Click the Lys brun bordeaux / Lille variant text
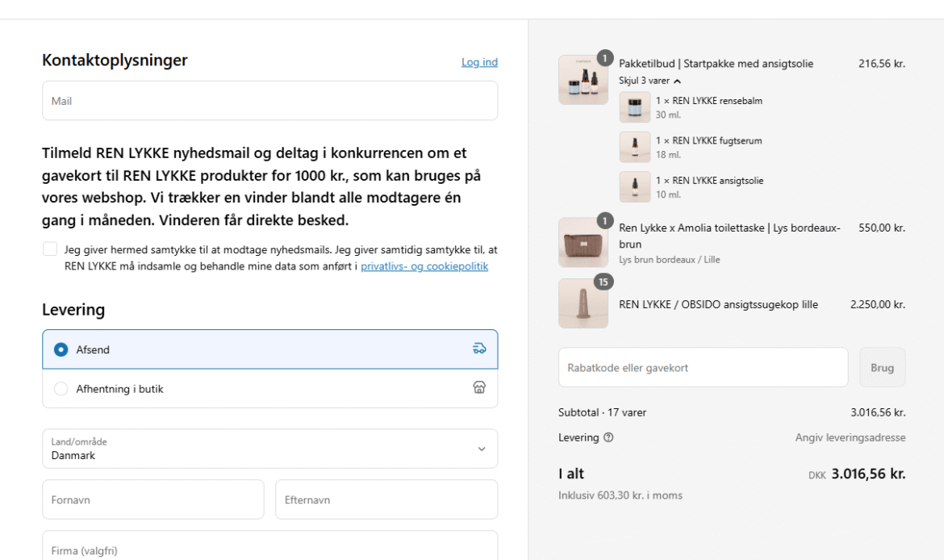 coord(670,260)
